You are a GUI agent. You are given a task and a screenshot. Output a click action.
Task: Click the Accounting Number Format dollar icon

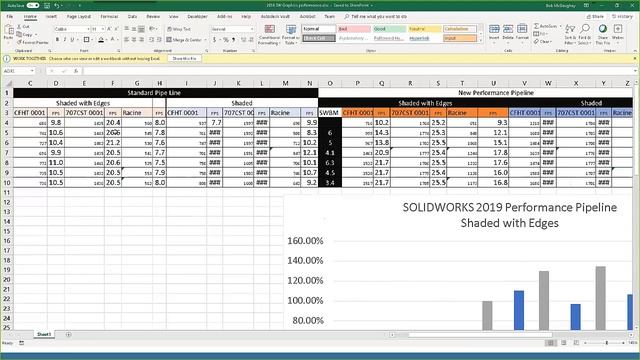(x=215, y=40)
